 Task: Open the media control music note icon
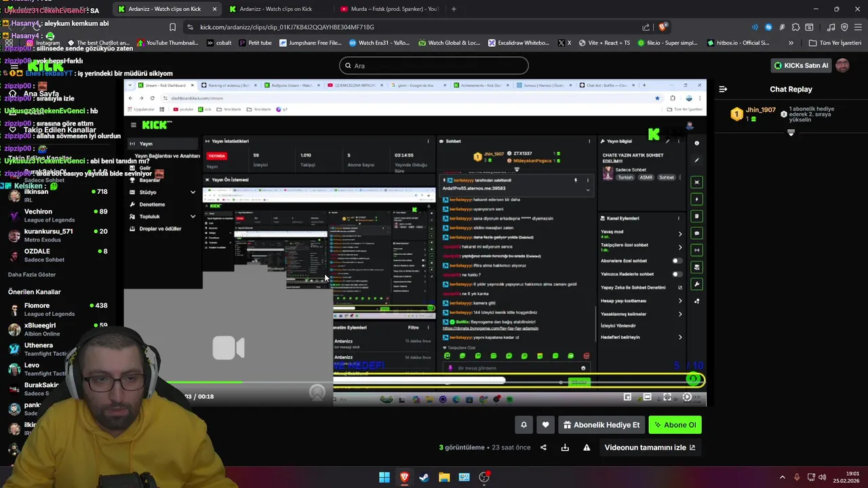tap(831, 27)
